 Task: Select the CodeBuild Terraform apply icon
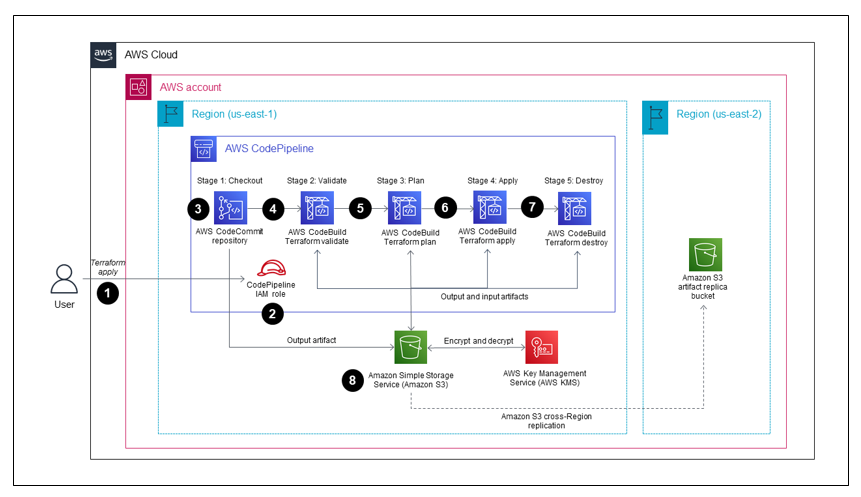tap(490, 207)
